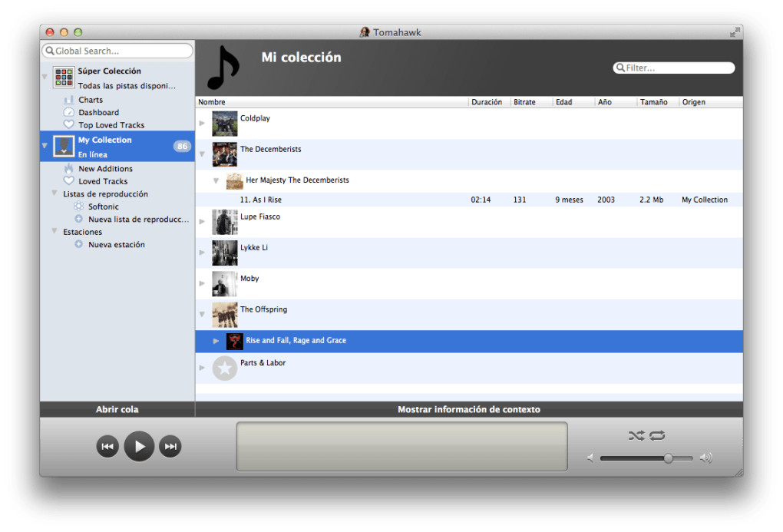Sort by Edad column
783x532 pixels.
coord(574,102)
